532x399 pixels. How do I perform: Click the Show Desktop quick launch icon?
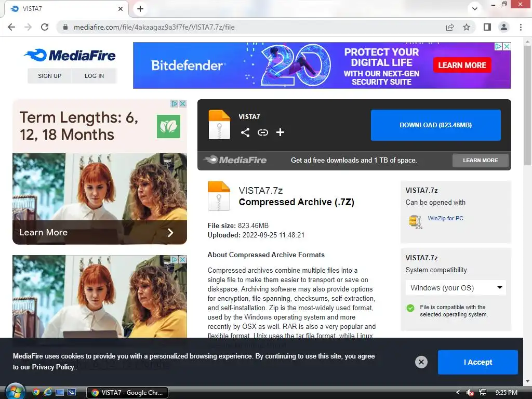59,392
